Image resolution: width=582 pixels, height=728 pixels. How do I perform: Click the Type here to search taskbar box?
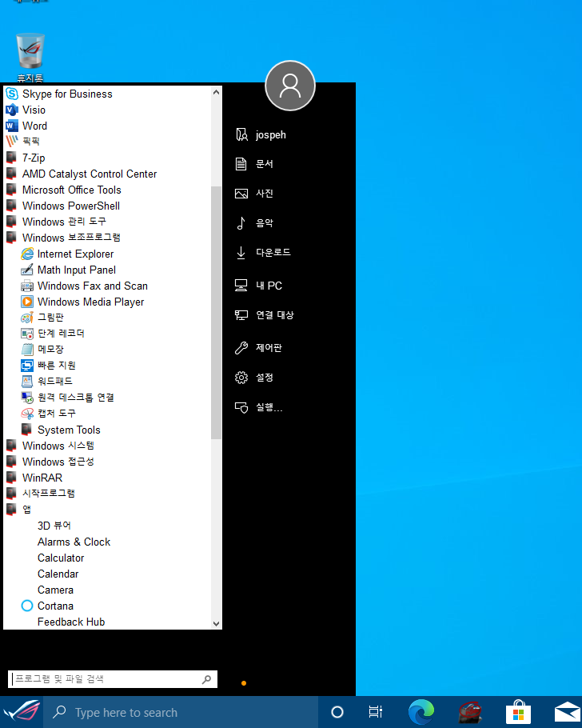coord(181,712)
